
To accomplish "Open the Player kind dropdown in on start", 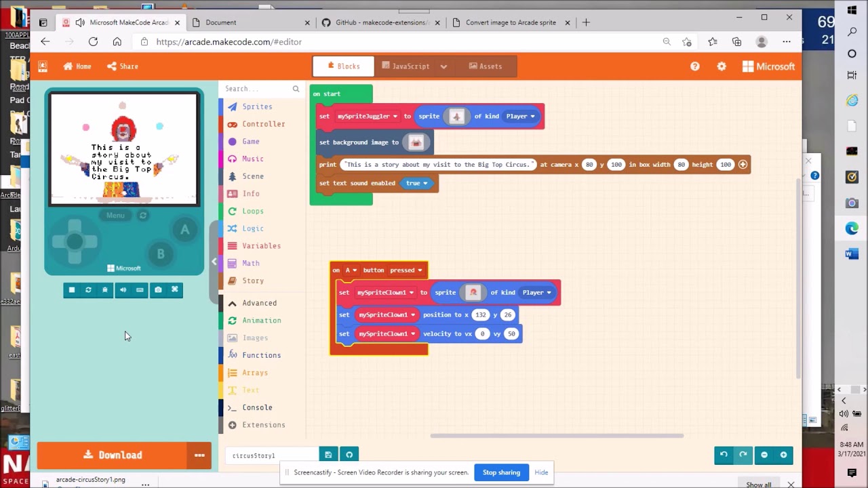I will (520, 116).
